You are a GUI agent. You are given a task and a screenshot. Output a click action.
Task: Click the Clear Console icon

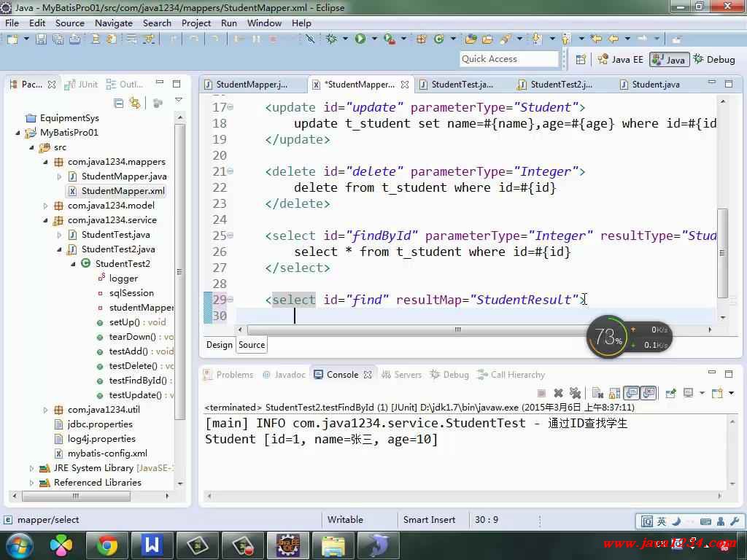[x=597, y=393]
